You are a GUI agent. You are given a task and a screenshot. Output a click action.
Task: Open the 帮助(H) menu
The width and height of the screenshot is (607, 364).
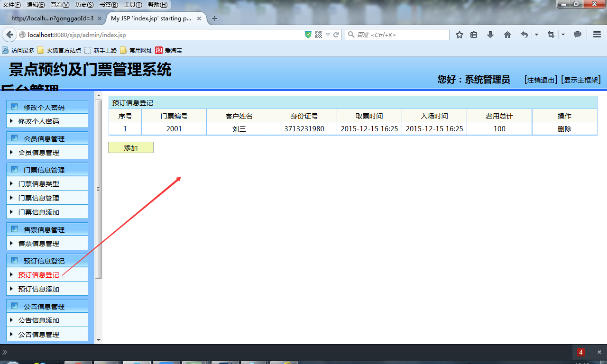pyautogui.click(x=157, y=5)
